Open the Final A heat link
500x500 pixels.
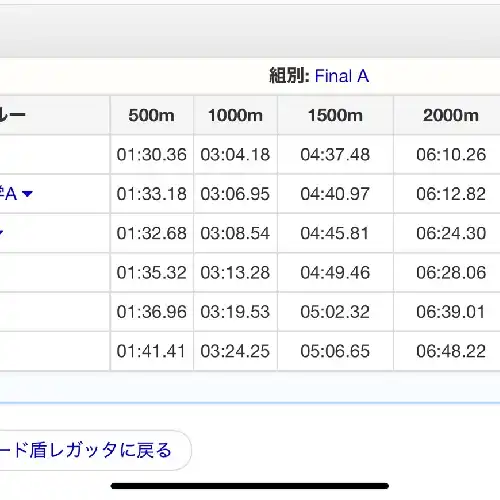click(x=342, y=76)
